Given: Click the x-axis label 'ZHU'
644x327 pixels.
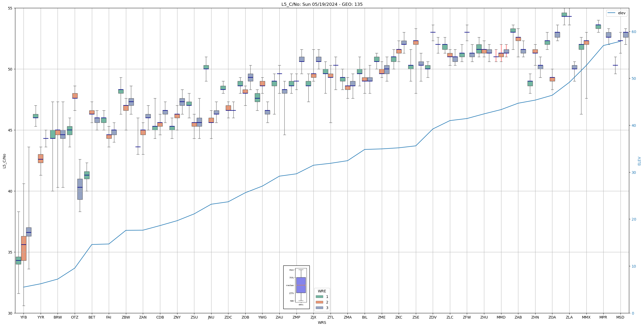Looking at the screenshot, I should (484, 317).
